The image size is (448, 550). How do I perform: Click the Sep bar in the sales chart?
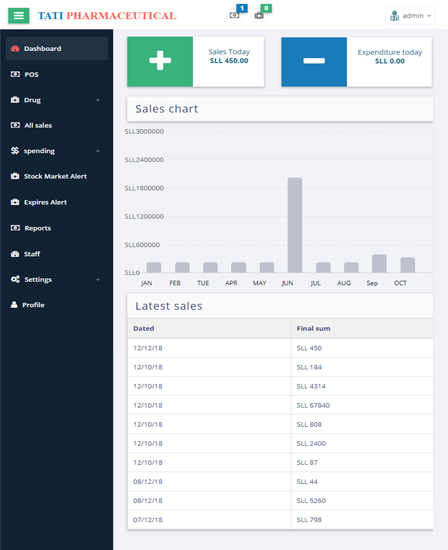pyautogui.click(x=379, y=263)
